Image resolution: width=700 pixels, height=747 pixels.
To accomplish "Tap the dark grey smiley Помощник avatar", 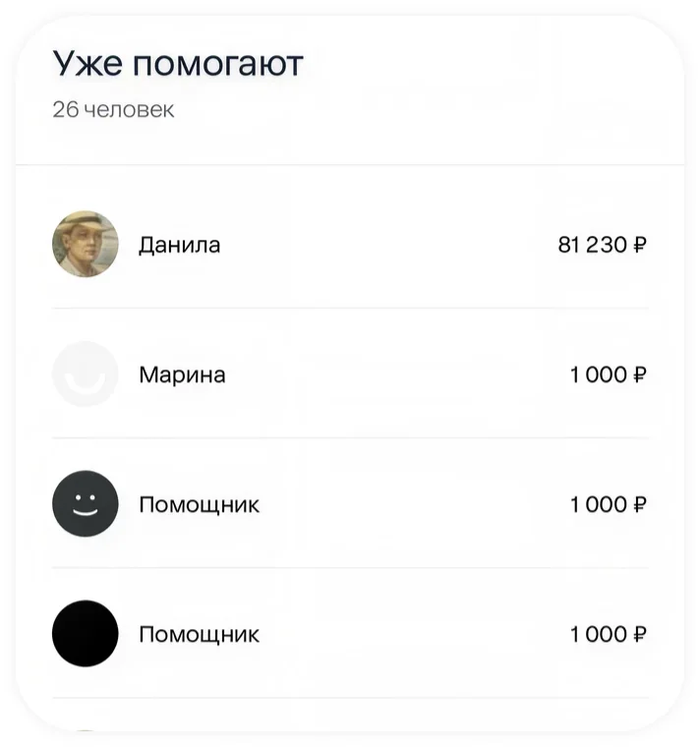I will (86, 503).
